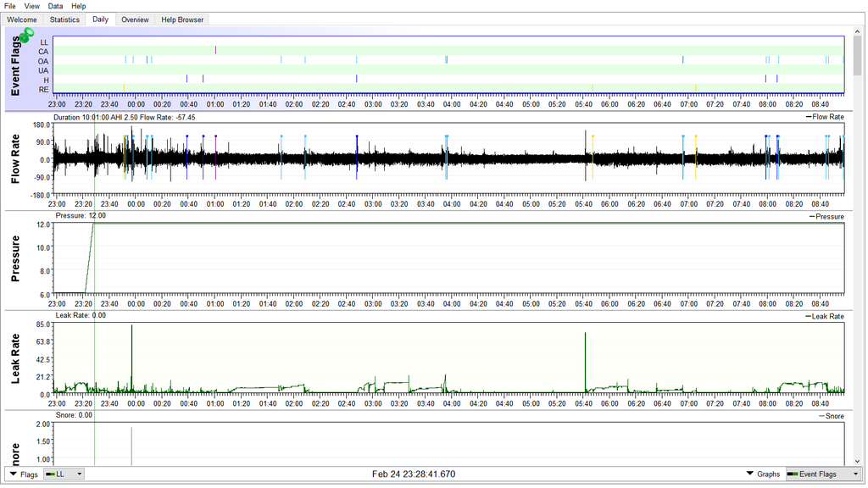
Task: Click the LL row label in Event Flags
Action: (44, 42)
